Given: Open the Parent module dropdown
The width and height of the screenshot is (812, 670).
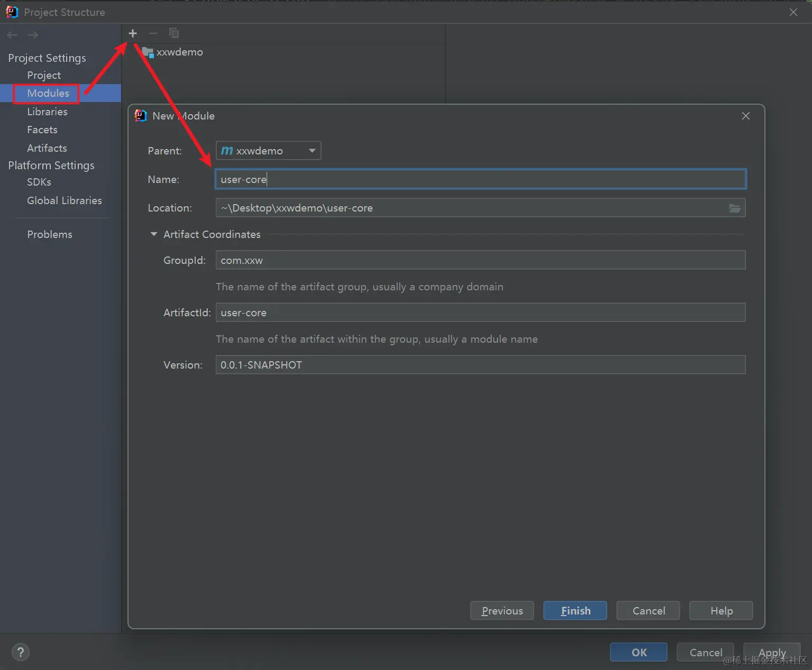Looking at the screenshot, I should click(x=268, y=151).
